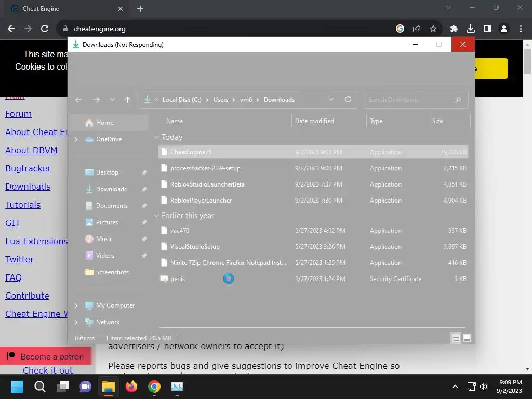Image resolution: width=532 pixels, height=399 pixels.
Task: Click the security certificate file icon
Action: [164, 279]
